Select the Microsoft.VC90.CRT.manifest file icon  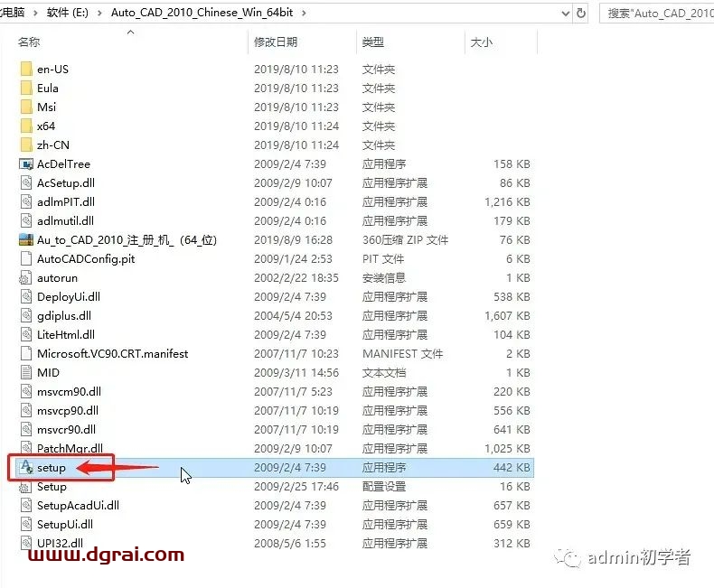26,354
